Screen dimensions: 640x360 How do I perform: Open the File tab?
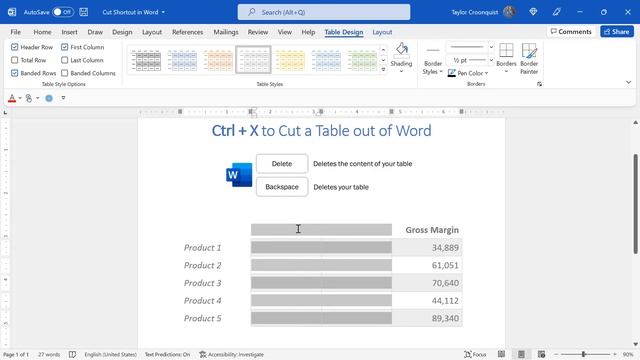[16, 32]
